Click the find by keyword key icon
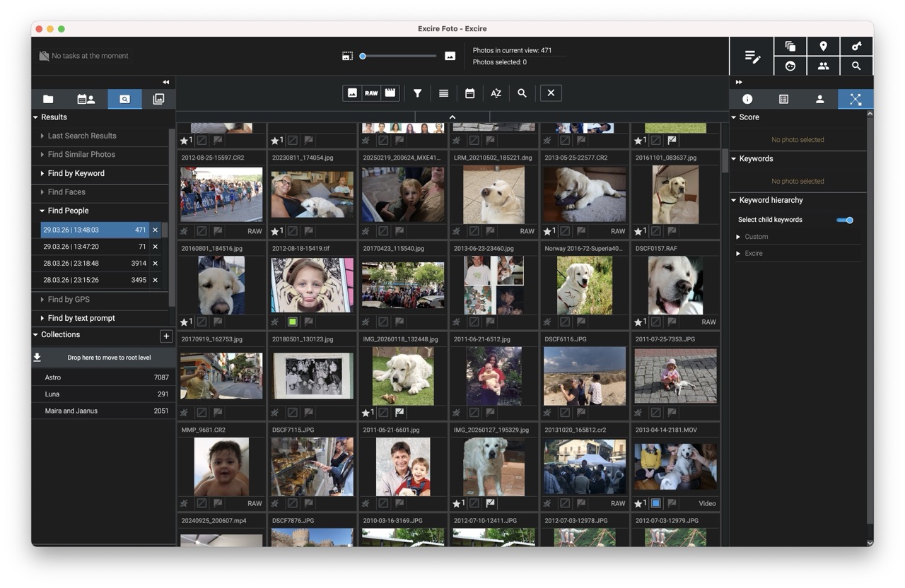This screenshot has width=905, height=588. pos(856,47)
